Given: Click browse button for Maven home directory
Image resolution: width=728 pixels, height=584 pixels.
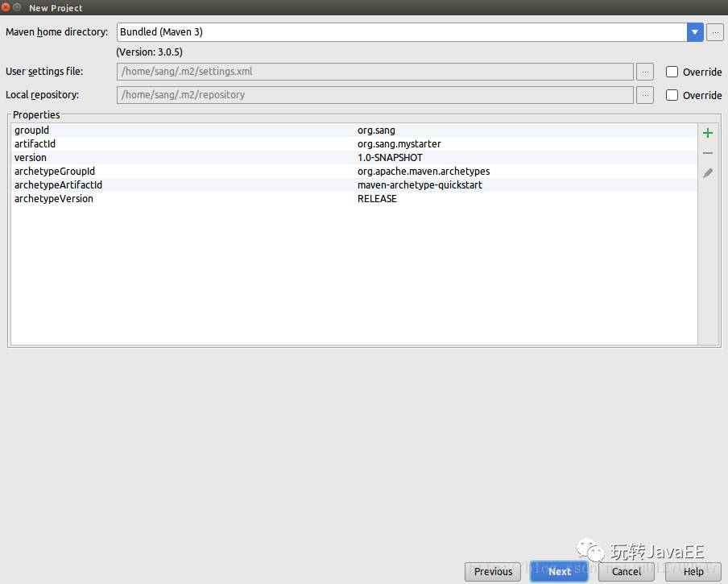Looking at the screenshot, I should 714,32.
